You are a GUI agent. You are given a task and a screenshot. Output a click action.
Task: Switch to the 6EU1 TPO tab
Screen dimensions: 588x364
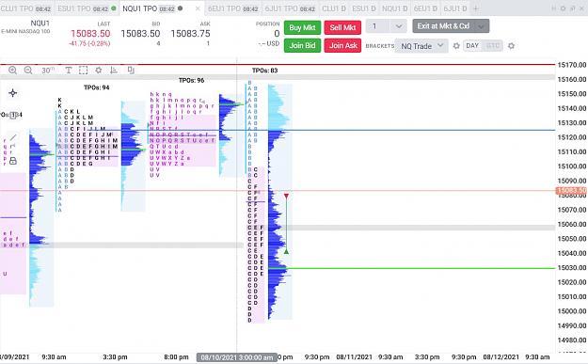pos(233,8)
